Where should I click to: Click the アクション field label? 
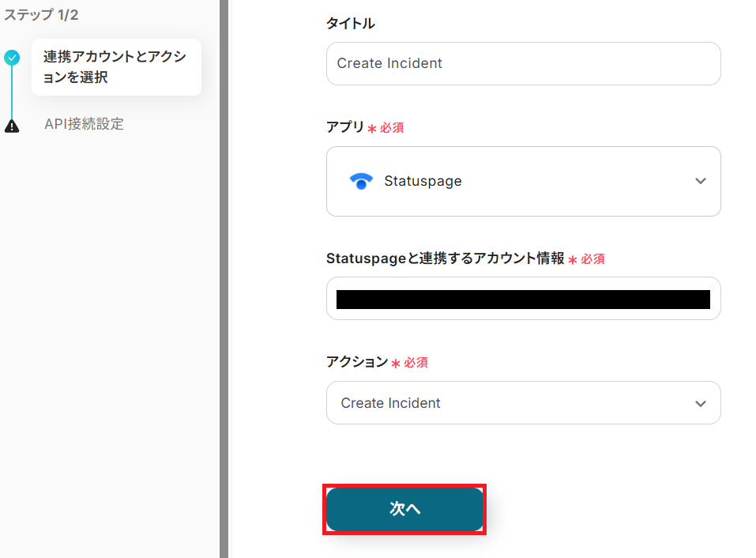coord(356,362)
